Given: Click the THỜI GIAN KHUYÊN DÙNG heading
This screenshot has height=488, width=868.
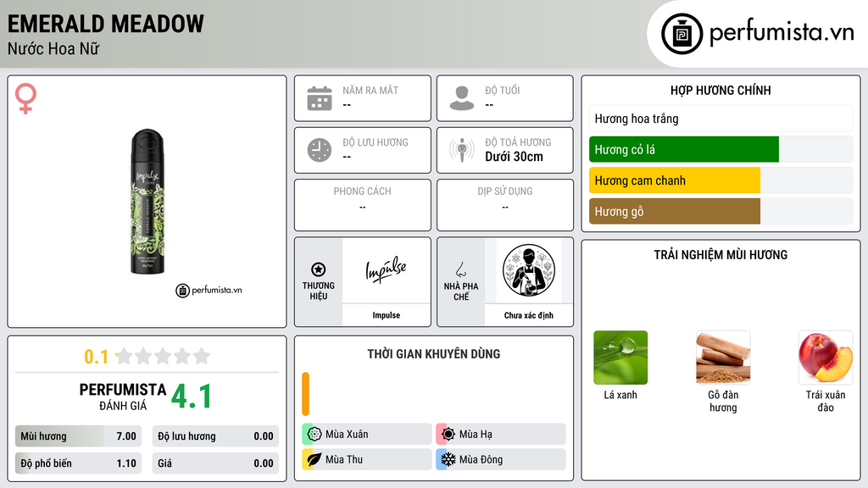Looking at the screenshot, I should (434, 353).
